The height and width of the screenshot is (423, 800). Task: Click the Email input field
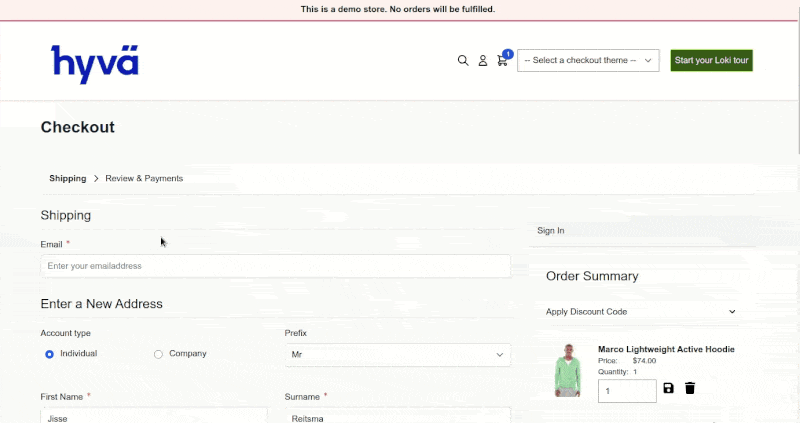click(275, 266)
